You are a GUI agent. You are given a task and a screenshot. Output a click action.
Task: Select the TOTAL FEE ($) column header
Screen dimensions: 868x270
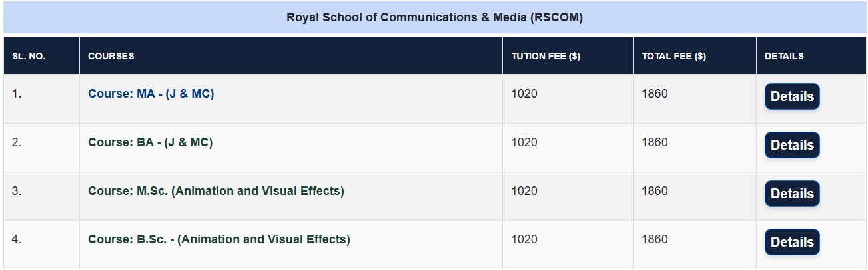click(x=673, y=57)
